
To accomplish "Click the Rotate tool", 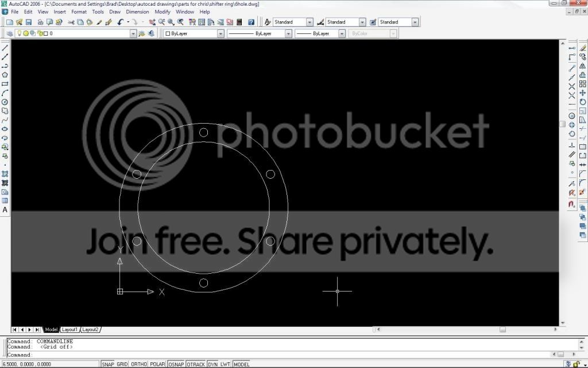I will (583, 102).
